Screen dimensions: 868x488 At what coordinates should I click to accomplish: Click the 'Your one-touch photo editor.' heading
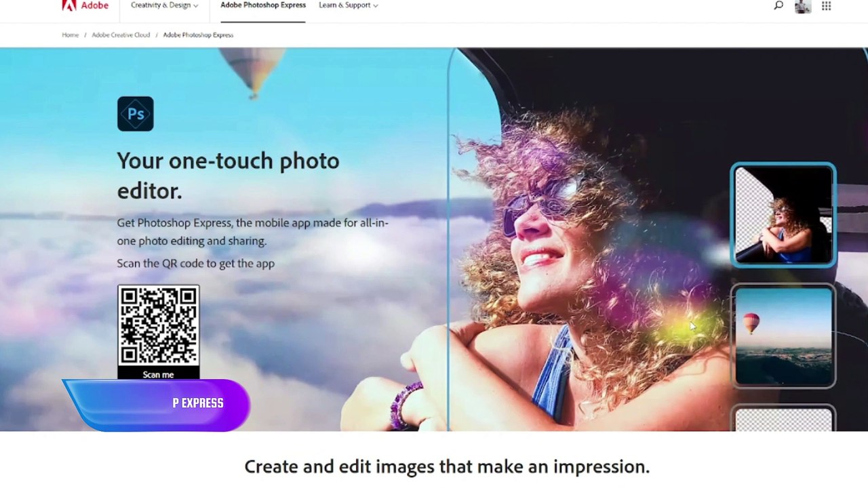point(228,176)
